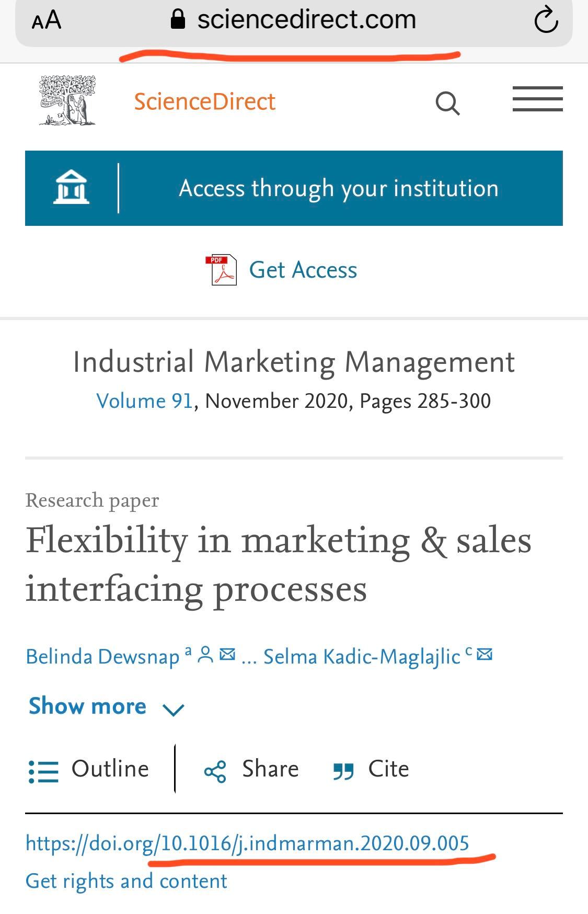
Task: Tap the Safari reload page icon
Action: pos(546,20)
